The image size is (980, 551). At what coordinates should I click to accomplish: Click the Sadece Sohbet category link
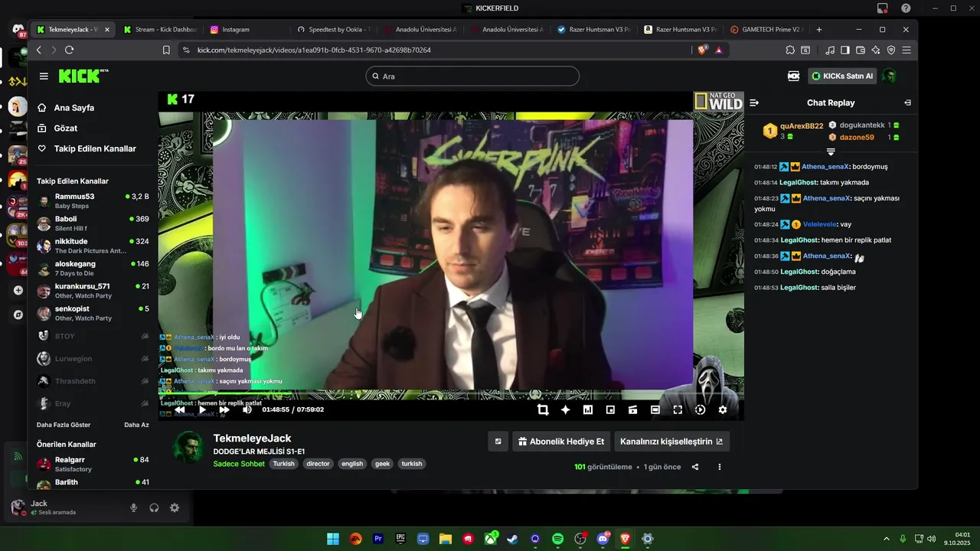point(239,464)
